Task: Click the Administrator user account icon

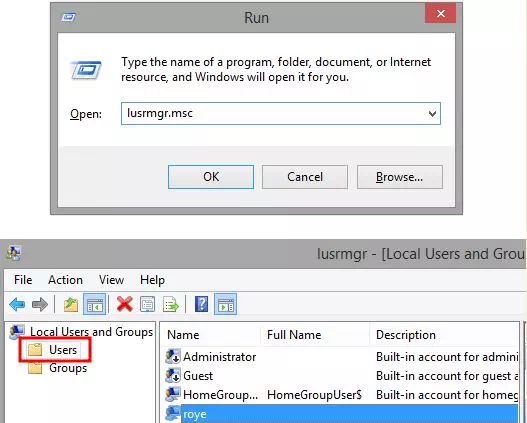Action: pyautogui.click(x=173, y=356)
